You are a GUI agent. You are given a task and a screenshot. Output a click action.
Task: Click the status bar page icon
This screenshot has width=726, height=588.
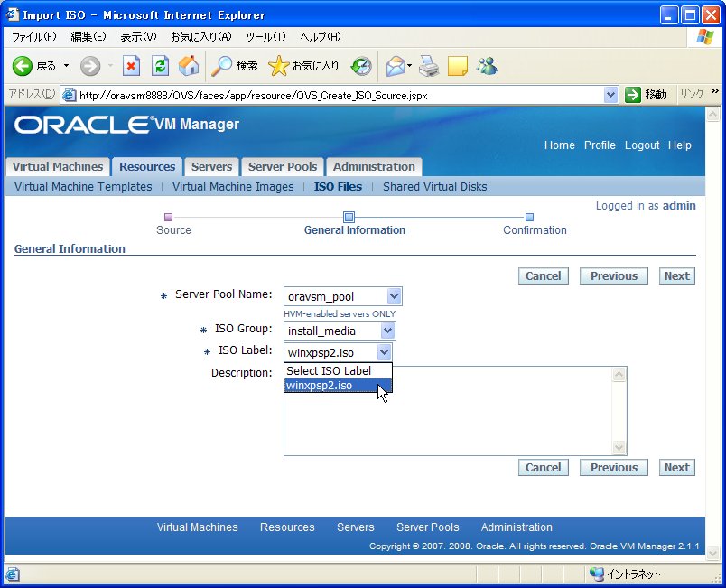(13, 574)
